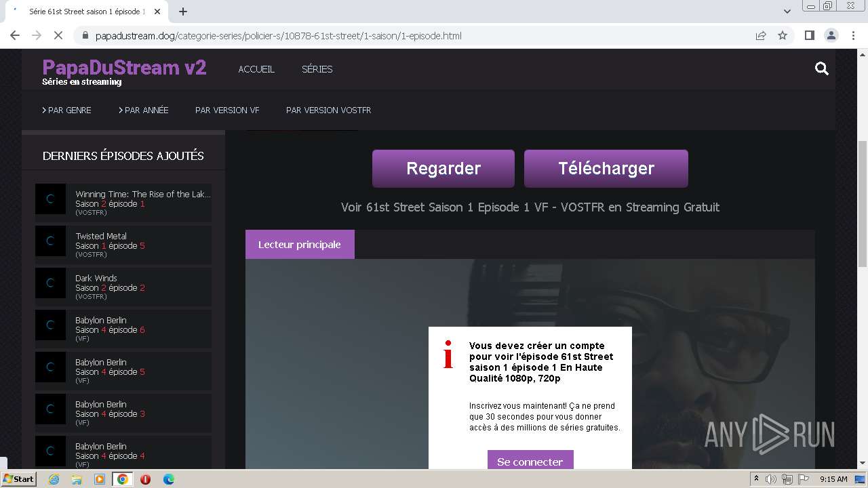This screenshot has width=868, height=488.
Task: Open File Explorer from the taskbar
Action: point(77,479)
